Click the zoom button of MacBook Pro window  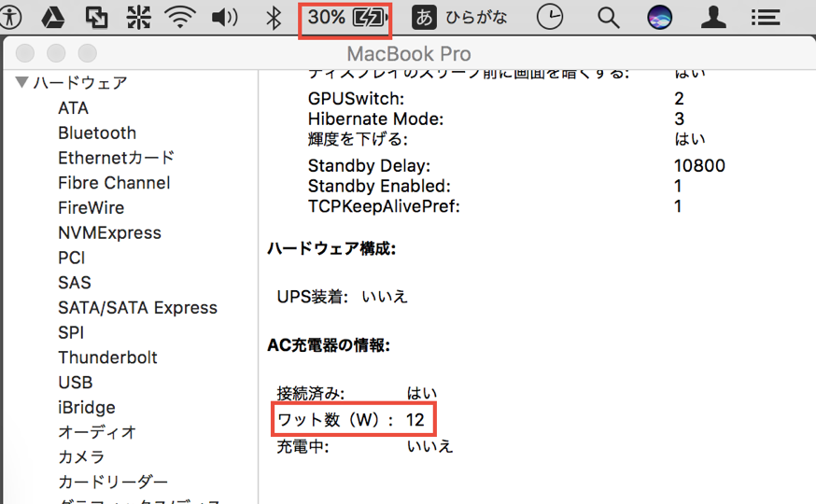tap(88, 53)
